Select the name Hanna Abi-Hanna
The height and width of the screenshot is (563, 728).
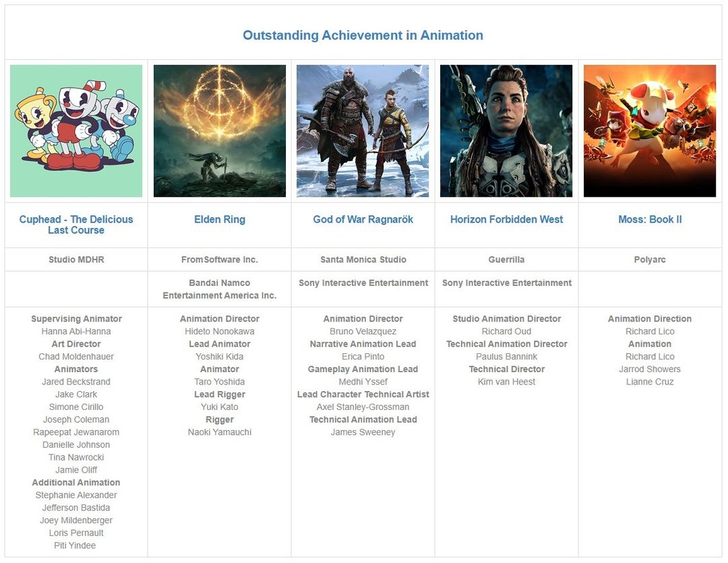point(76,331)
